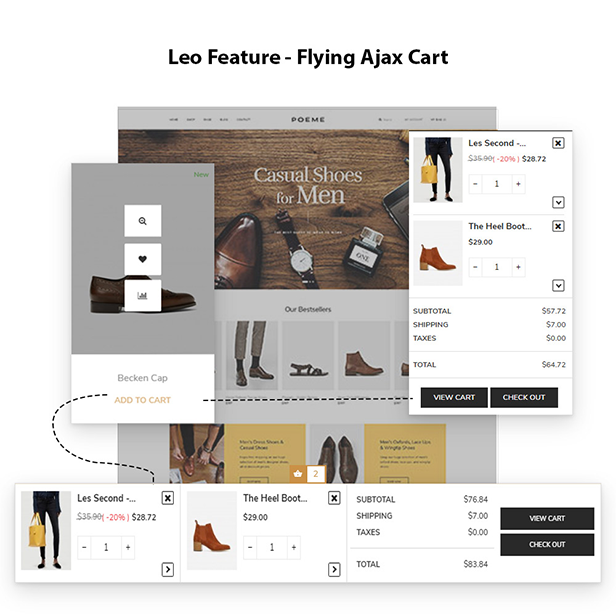Viewport: 616px width, 616px height.
Task: Open the orange boot thumbnail in side cart
Action: [438, 253]
